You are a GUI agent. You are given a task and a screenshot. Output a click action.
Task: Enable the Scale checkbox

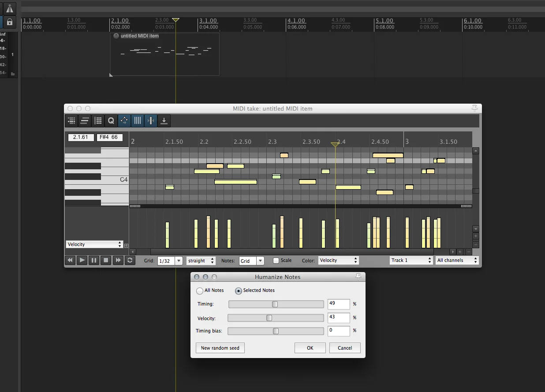point(276,261)
